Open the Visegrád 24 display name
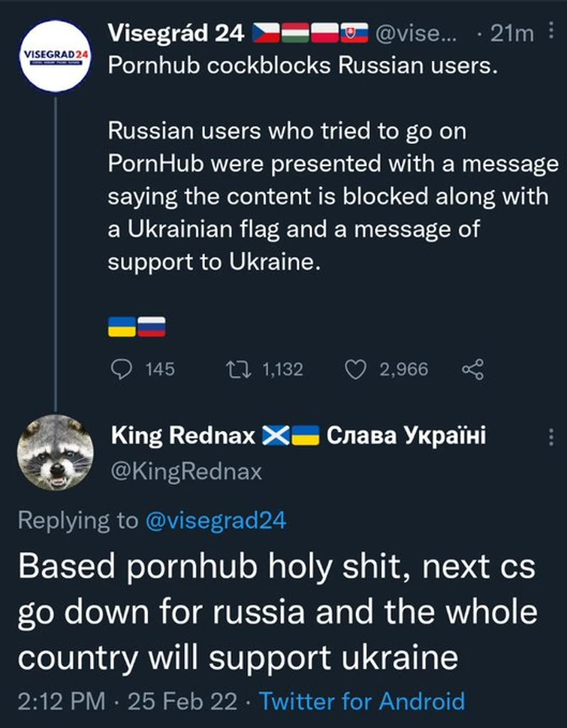 pyautogui.click(x=176, y=32)
